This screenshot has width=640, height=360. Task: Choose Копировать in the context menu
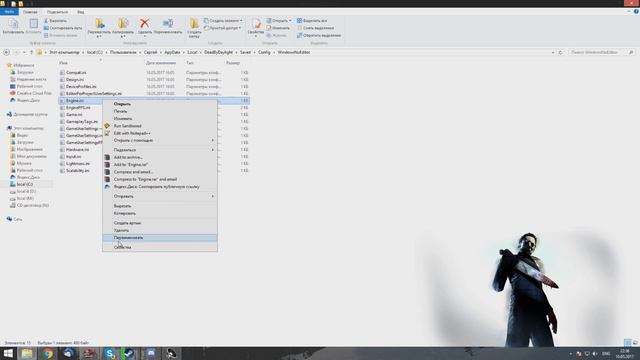(160, 213)
